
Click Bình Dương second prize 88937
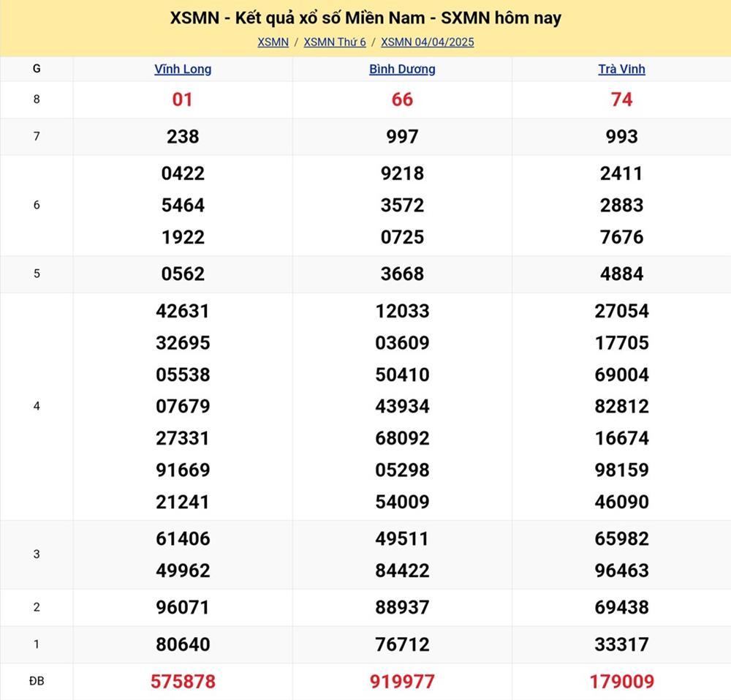[402, 607]
